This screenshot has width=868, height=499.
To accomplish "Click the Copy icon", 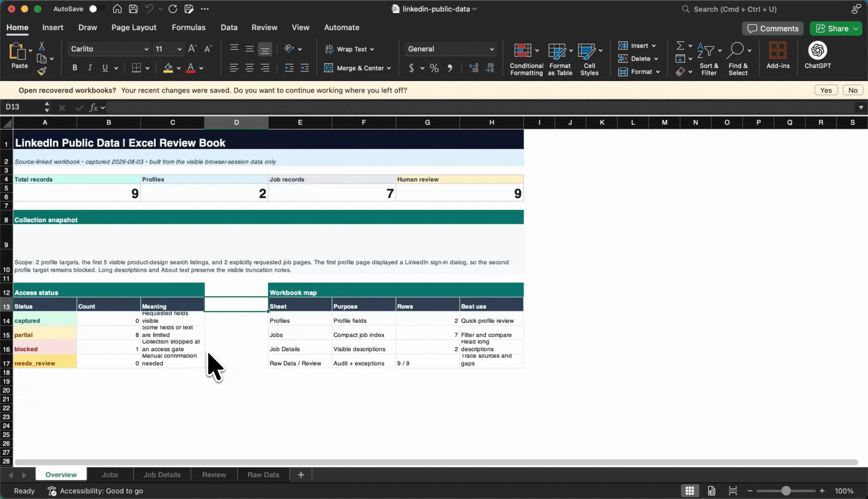I will coord(42,59).
